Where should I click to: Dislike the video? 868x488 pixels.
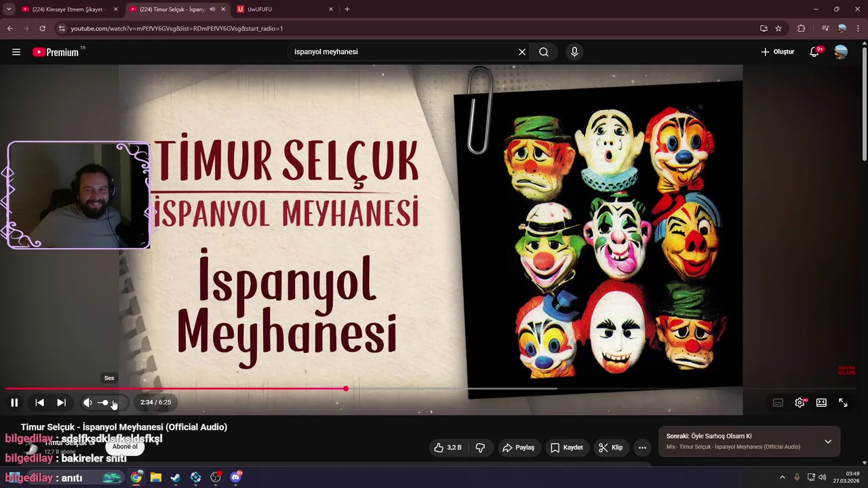point(480,447)
